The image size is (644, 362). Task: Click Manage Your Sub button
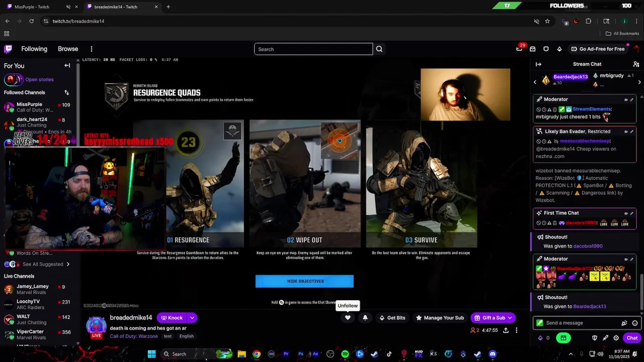tap(440, 318)
